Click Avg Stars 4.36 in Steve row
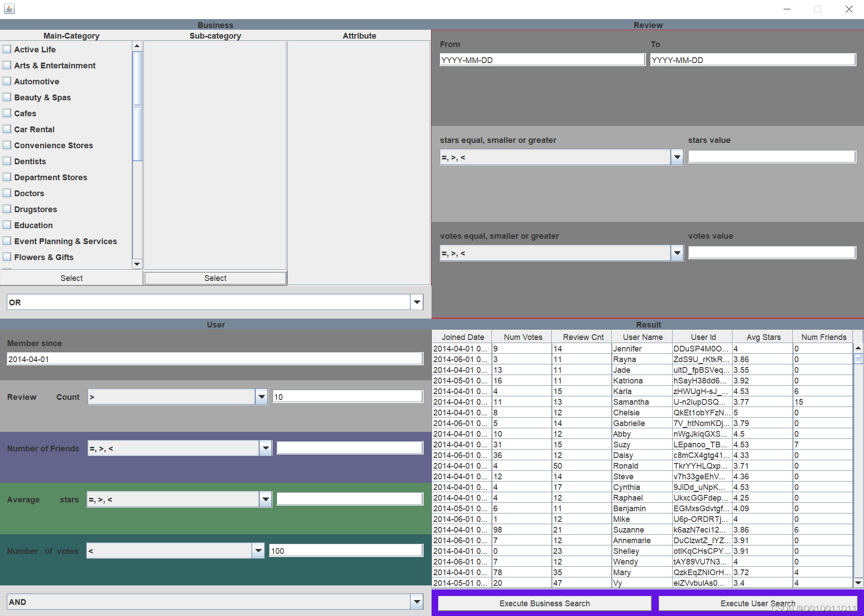This screenshot has width=864, height=616. (x=763, y=476)
